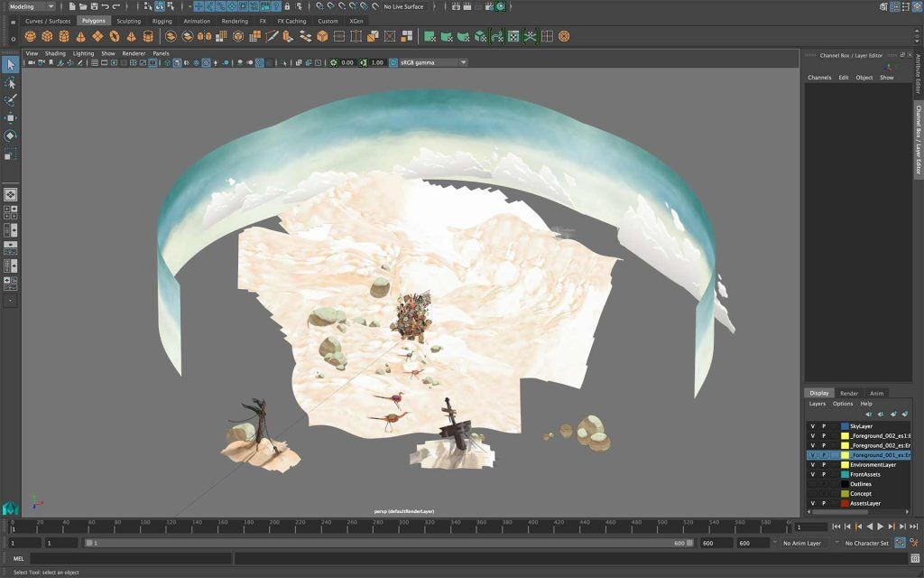Open the No Anim Layer dropdown
924x578 pixels.
pos(799,543)
